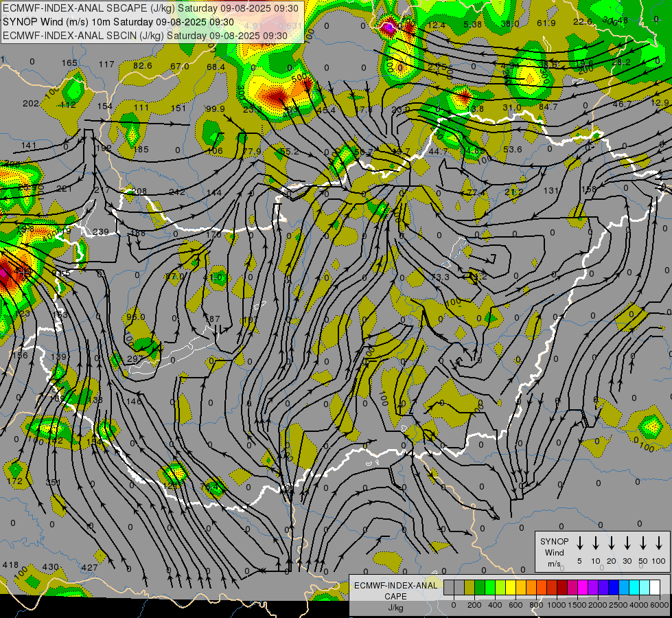Click the CAPE legend label
Screen dimensions: 672x618
[395, 597]
